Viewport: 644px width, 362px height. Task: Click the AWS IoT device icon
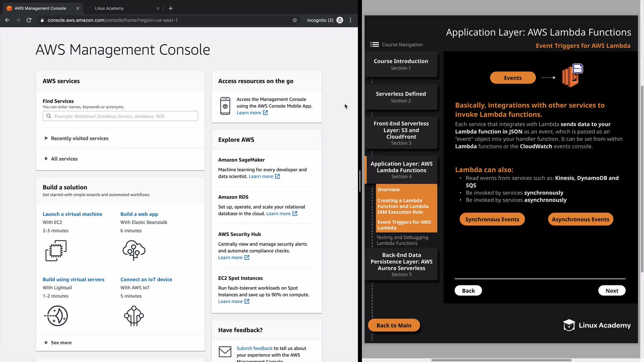[134, 316]
